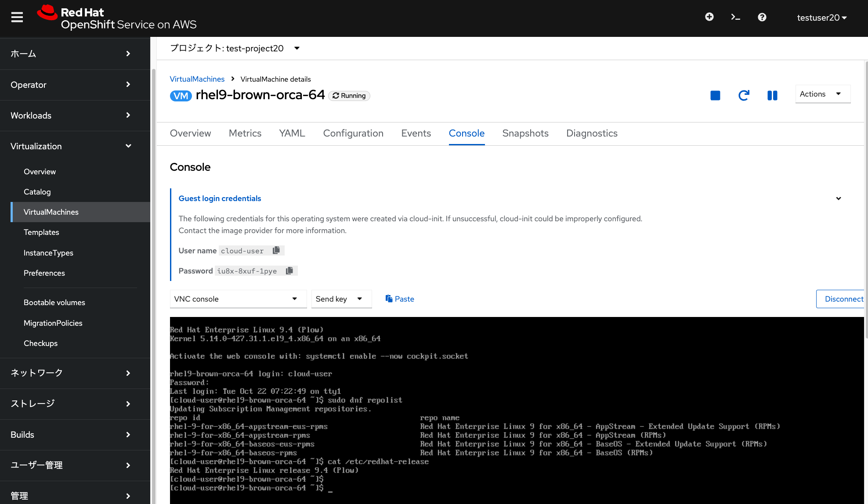Expand the Builds navigation section
The height and width of the screenshot is (504, 868).
tap(75, 435)
